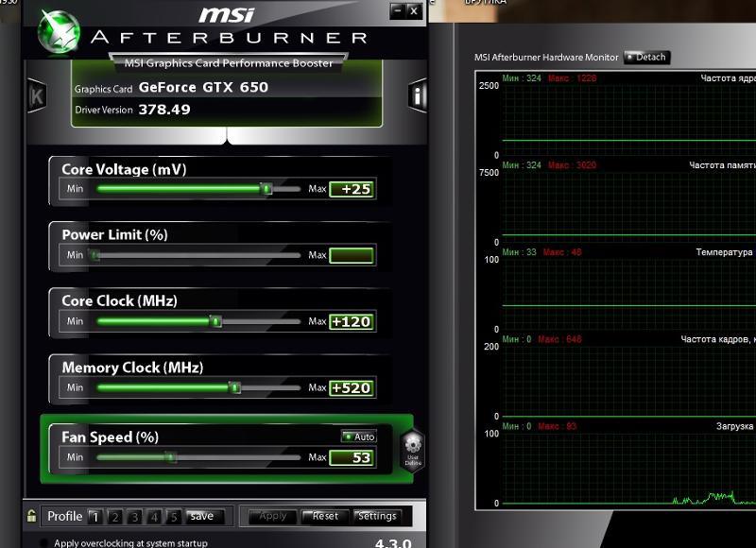
Task: Edit the Core Voltage +25 value field
Action: (x=352, y=189)
